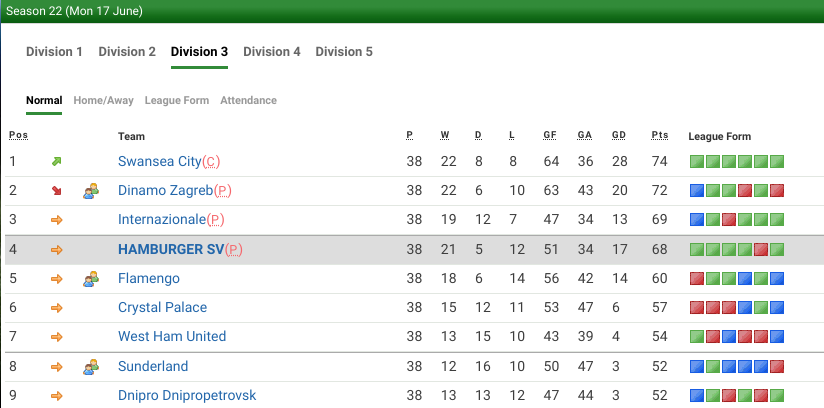The width and height of the screenshot is (824, 408).
Task: Show the Attendance view
Action: pyautogui.click(x=248, y=100)
